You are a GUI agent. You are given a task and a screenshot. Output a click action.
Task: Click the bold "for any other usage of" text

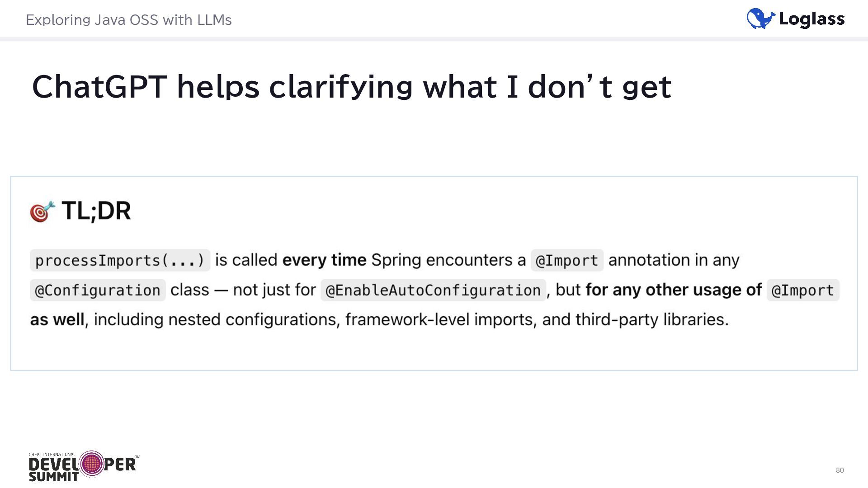(x=674, y=290)
